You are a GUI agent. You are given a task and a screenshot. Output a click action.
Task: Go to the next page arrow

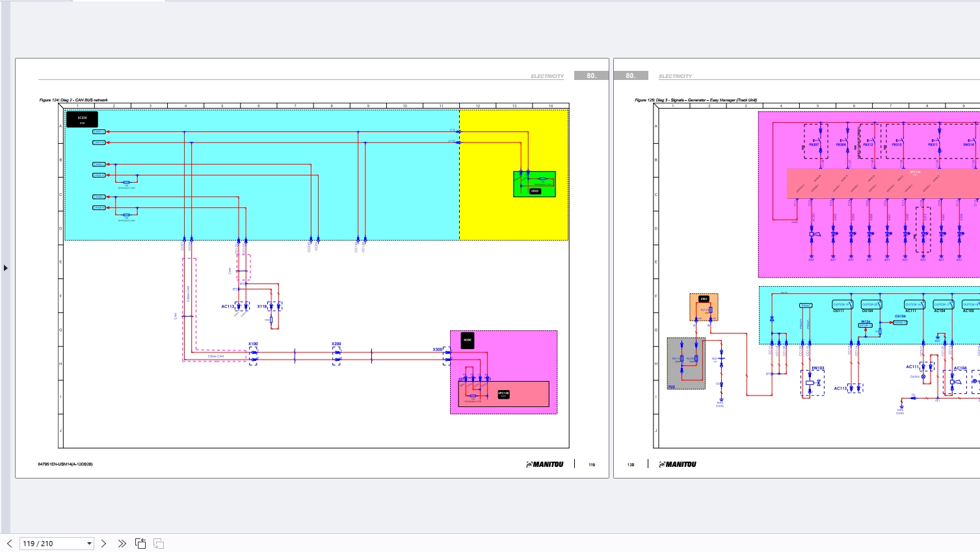pyautogui.click(x=103, y=544)
